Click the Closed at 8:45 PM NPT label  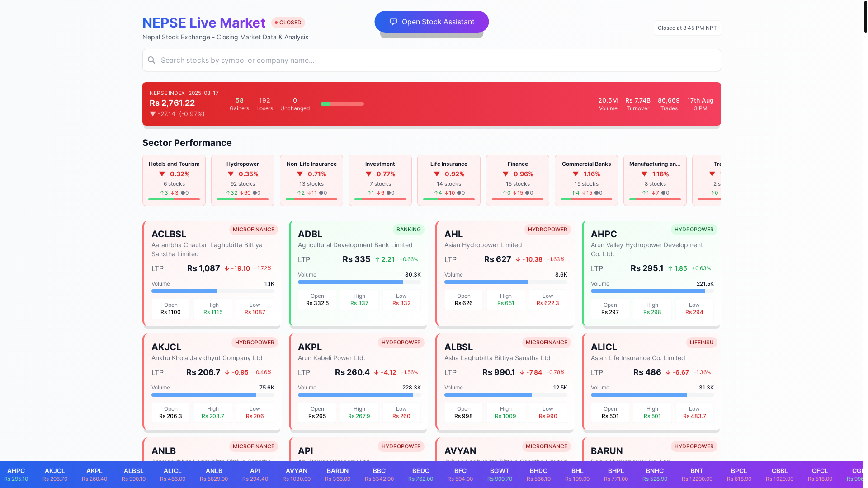point(687,28)
